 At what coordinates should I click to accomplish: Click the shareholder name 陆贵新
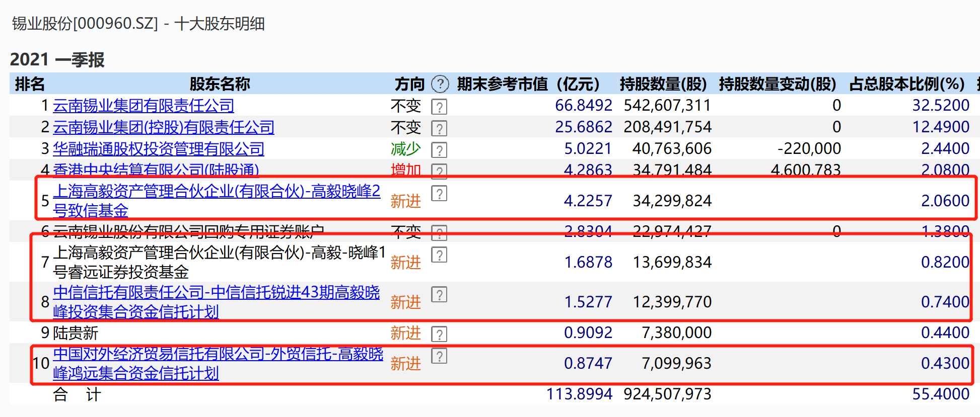tap(76, 333)
